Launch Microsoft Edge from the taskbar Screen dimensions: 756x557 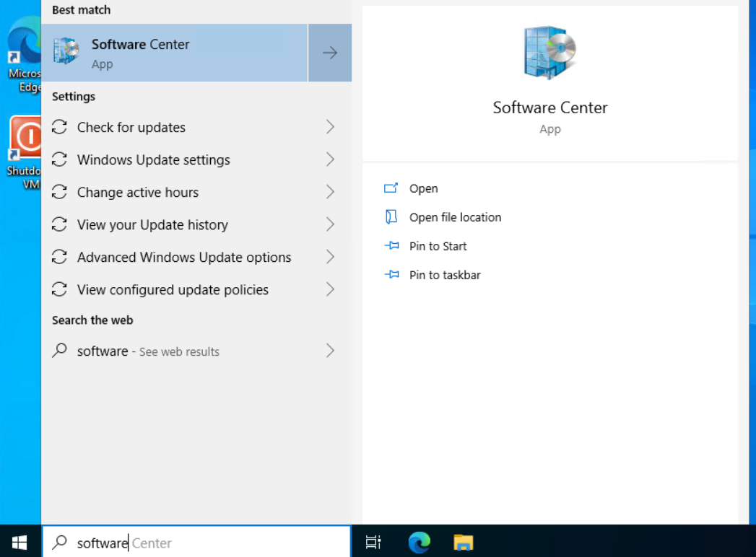tap(419, 543)
